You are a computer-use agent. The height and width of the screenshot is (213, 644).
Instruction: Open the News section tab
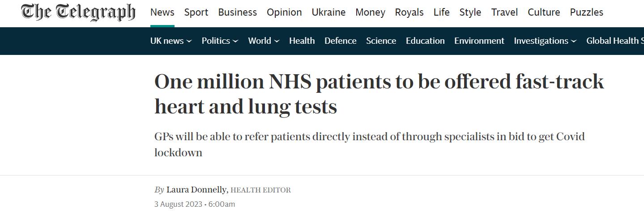[162, 13]
